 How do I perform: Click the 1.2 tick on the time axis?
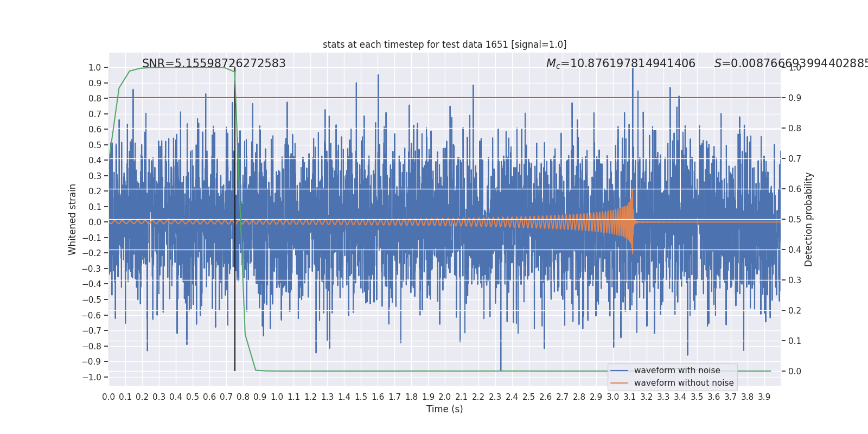pyautogui.click(x=310, y=397)
